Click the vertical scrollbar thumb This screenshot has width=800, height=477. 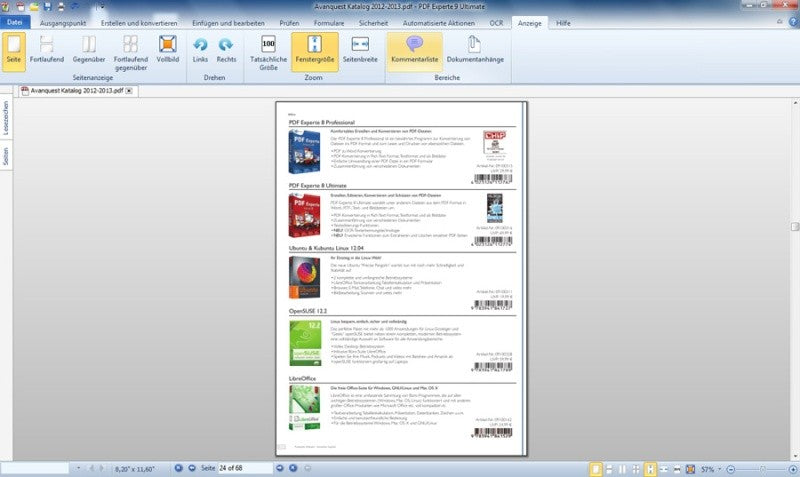pos(795,227)
